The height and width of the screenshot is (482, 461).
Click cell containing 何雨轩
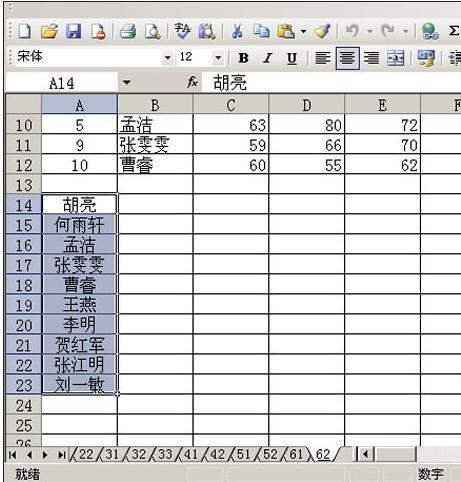click(x=79, y=225)
